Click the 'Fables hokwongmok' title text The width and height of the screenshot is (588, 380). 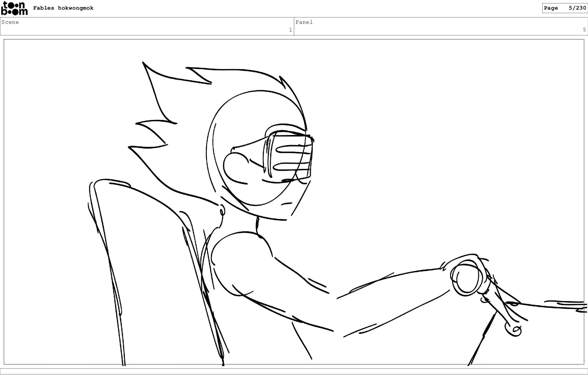(x=63, y=8)
